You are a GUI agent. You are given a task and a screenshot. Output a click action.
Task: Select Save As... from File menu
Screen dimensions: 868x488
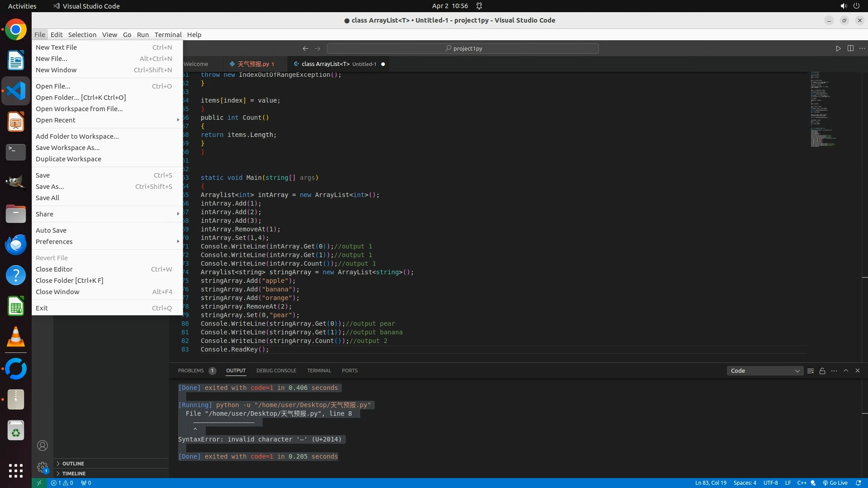[50, 187]
